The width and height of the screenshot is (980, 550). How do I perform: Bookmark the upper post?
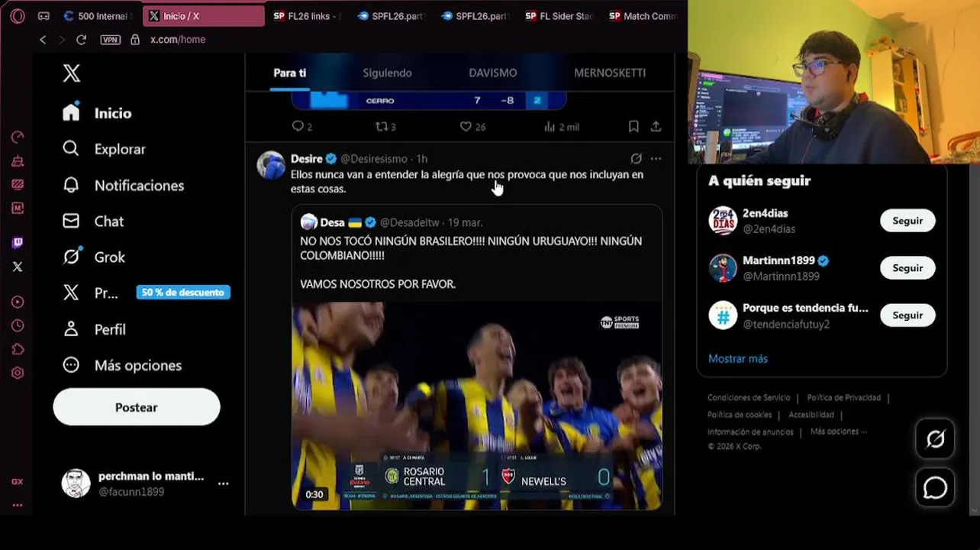(633, 127)
